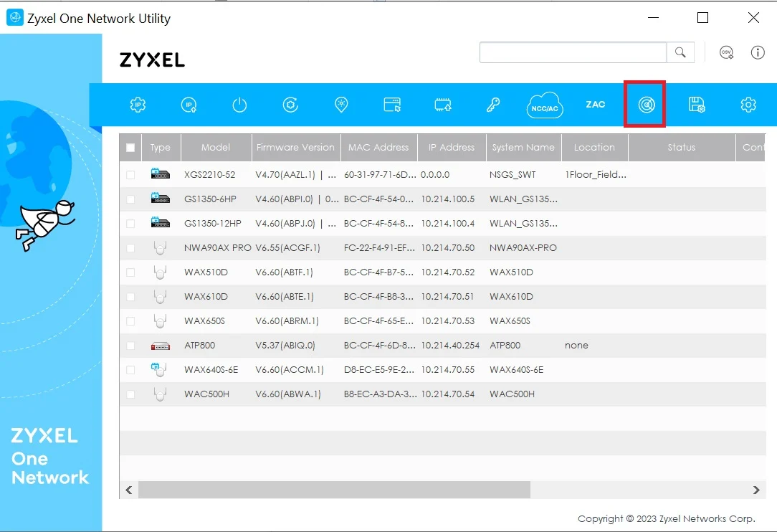Select IP address 10.214.40.254
This screenshot has width=777, height=532.
(450, 345)
